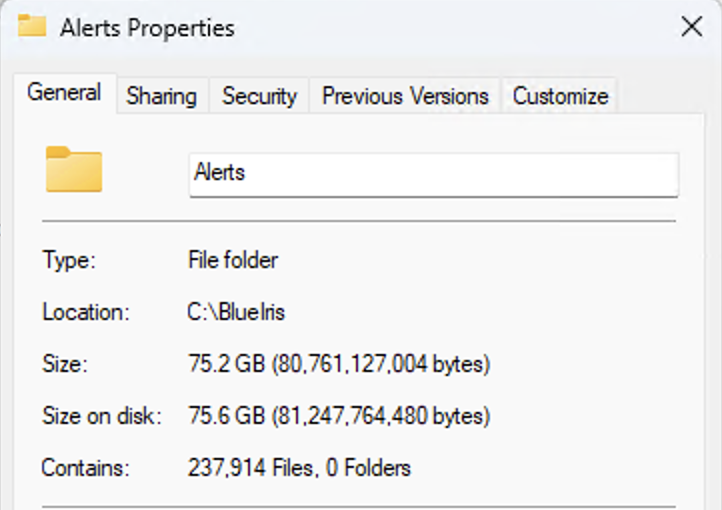Select the General tab

pyautogui.click(x=64, y=93)
